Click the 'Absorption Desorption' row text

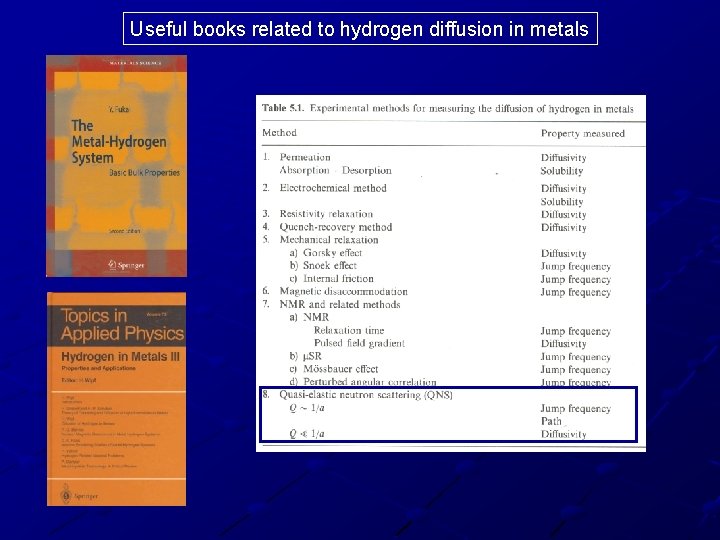pos(335,170)
